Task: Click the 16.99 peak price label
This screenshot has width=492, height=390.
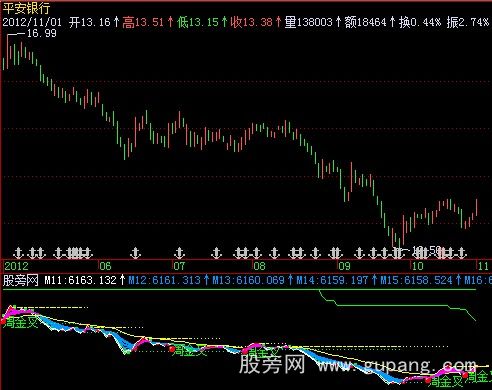Action: point(42,33)
